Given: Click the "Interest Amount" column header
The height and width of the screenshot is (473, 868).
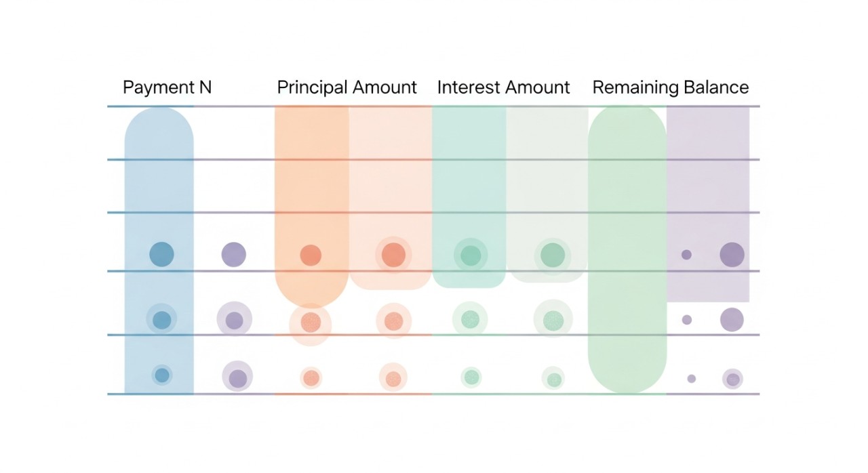Looking at the screenshot, I should (503, 87).
